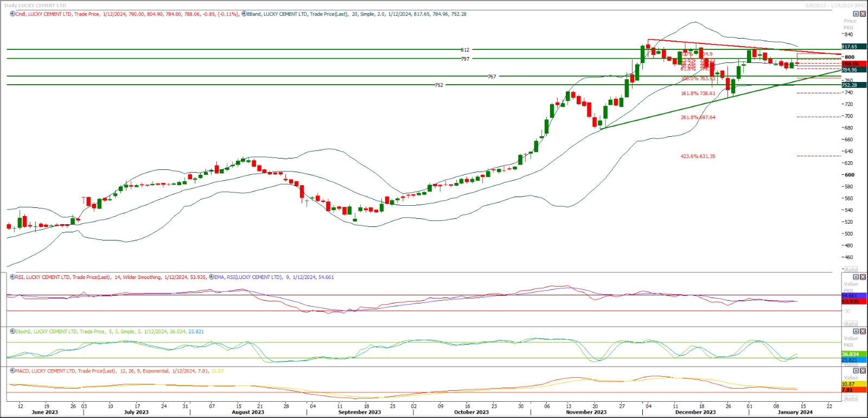The width and height of the screenshot is (868, 418).
Task: Click the 812 horizontal line label
Action: [465, 50]
